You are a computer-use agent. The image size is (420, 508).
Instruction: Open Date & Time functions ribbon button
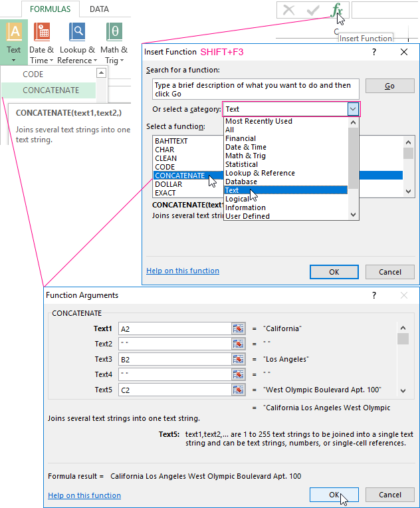[x=41, y=42]
